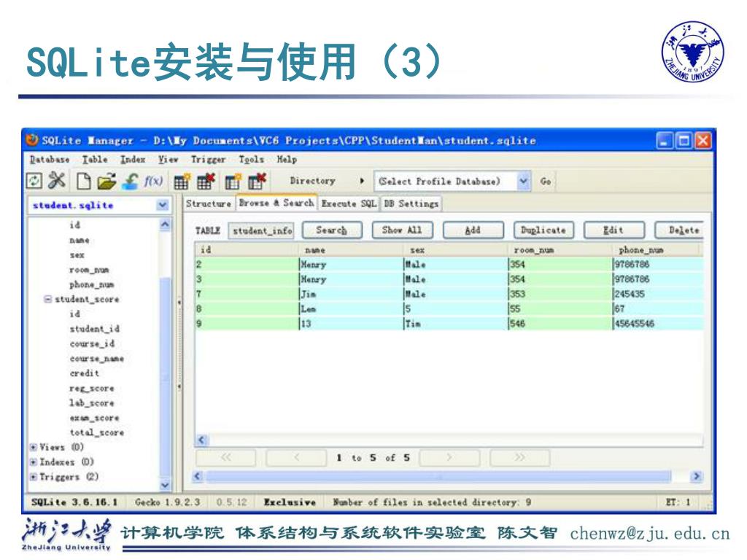Click the Show All button

pyautogui.click(x=402, y=230)
